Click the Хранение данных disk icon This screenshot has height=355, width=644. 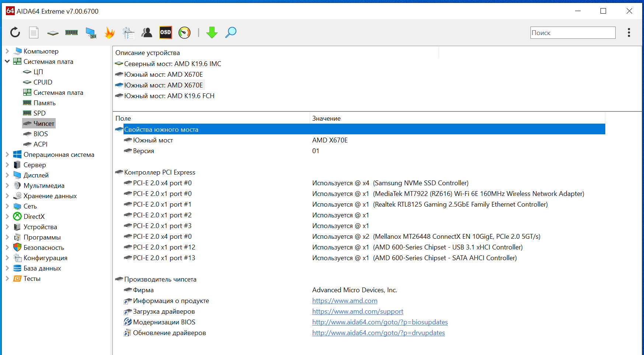click(x=17, y=196)
